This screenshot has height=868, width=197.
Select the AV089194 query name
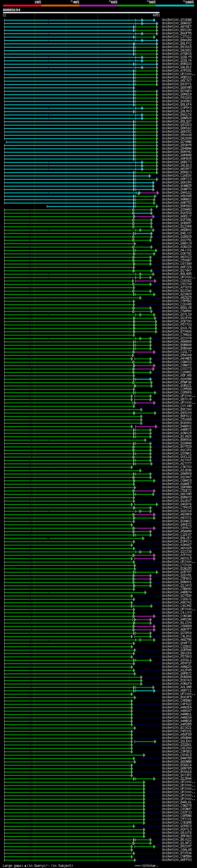tap(11, 10)
